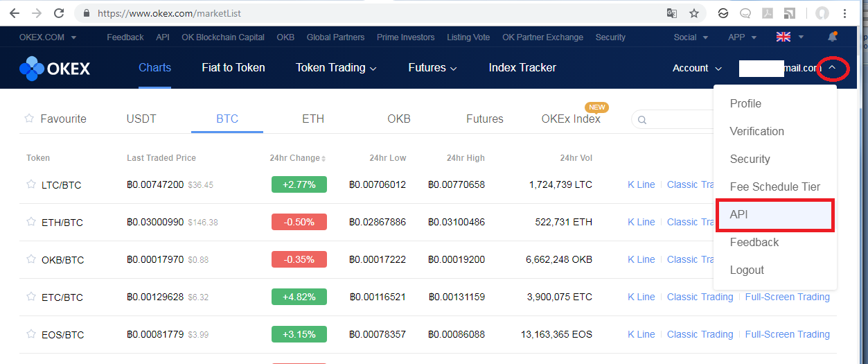This screenshot has width=868, height=364.
Task: Click the UK flag language icon
Action: (x=783, y=37)
